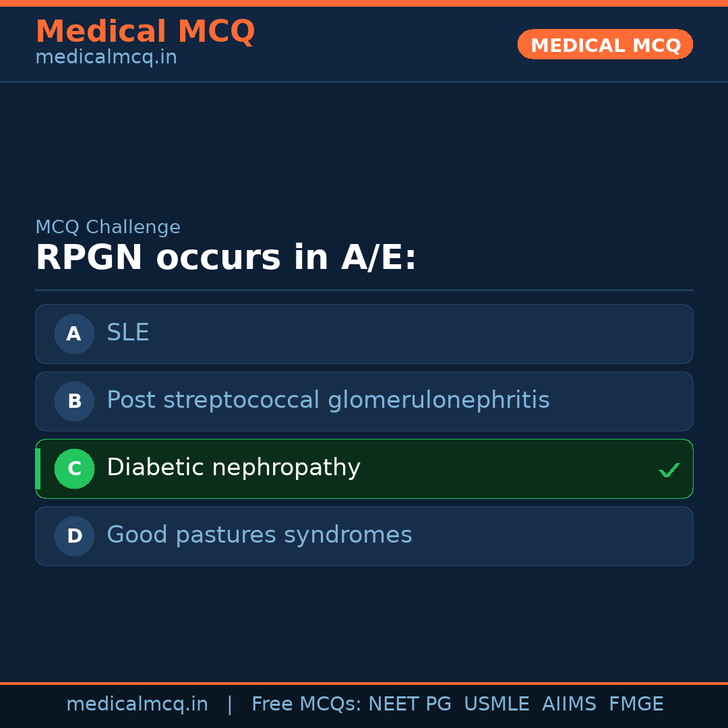This screenshot has width=728, height=728.
Task: Click the orange MEDICAL MCQ badge
Action: (x=605, y=44)
